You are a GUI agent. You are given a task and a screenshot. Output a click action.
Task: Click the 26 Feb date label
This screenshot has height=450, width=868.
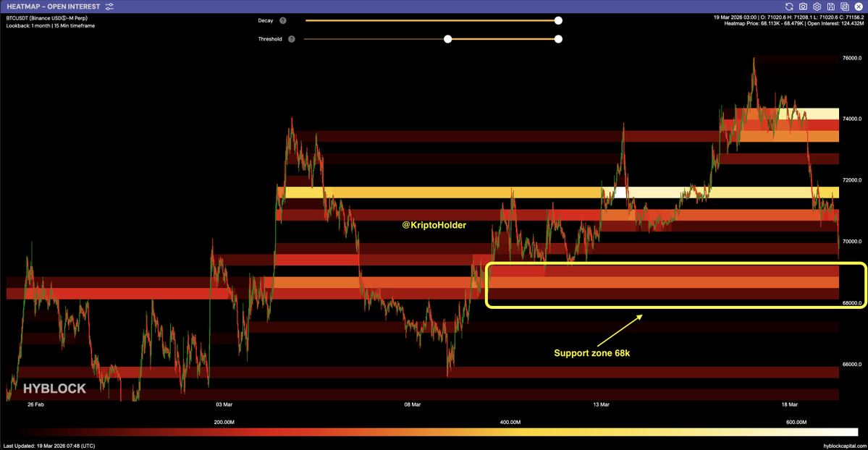36,404
